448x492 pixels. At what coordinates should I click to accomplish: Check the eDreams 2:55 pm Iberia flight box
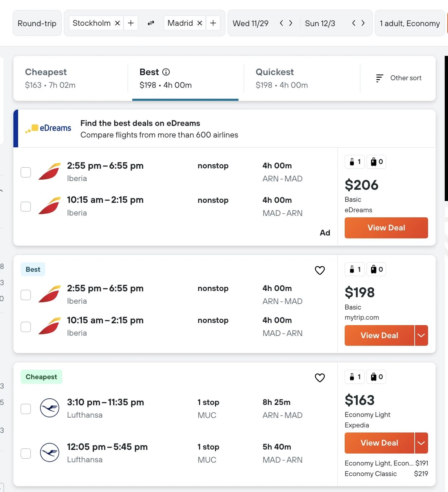[26, 172]
